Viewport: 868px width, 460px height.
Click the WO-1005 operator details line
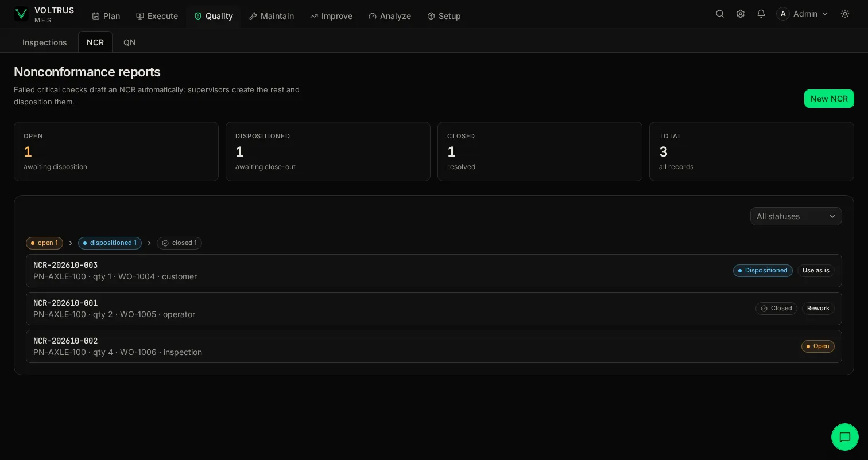[x=114, y=314]
